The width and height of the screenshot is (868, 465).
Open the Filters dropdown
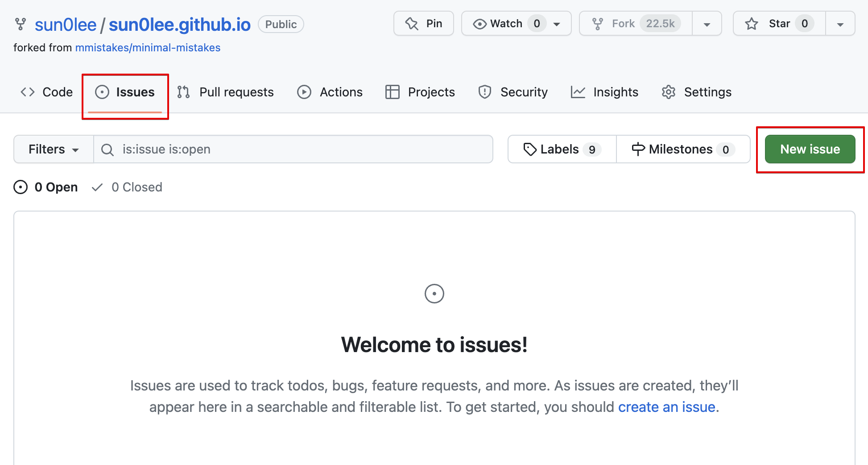click(x=54, y=149)
